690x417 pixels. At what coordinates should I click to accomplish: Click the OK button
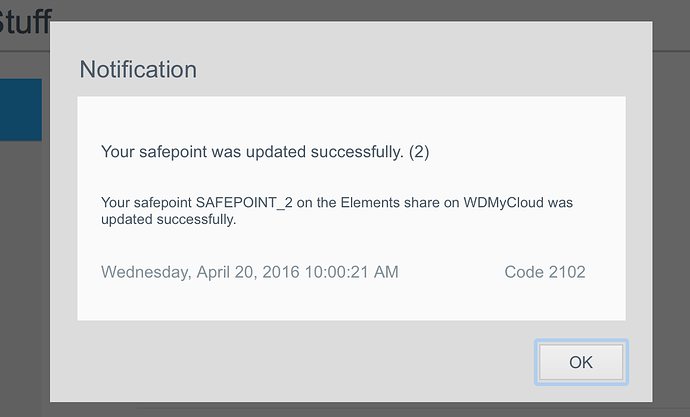coord(581,362)
